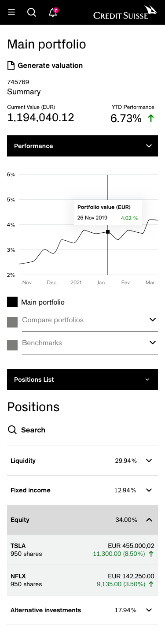Expand the Liquidity category row

pyautogui.click(x=82, y=461)
